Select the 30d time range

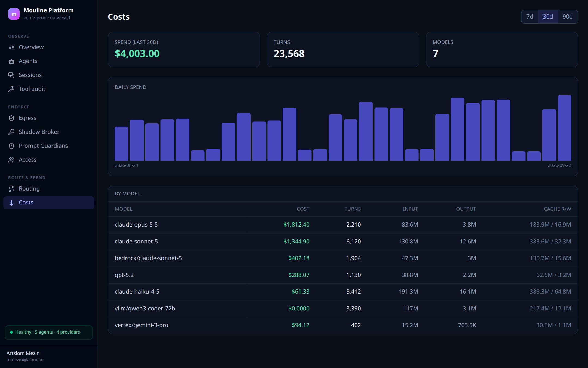[548, 17]
